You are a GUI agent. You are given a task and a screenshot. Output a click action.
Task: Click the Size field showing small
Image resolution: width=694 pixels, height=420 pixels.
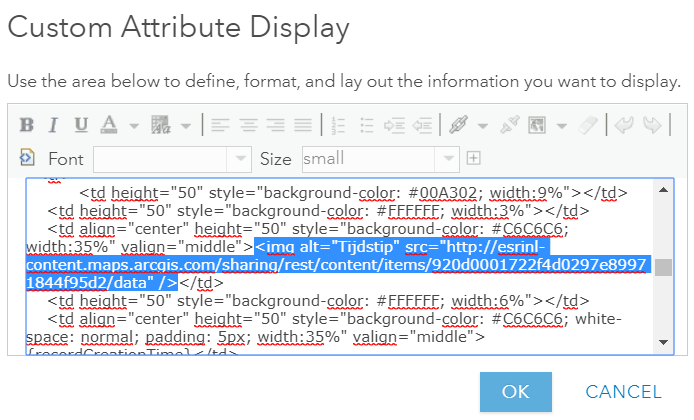click(368, 159)
